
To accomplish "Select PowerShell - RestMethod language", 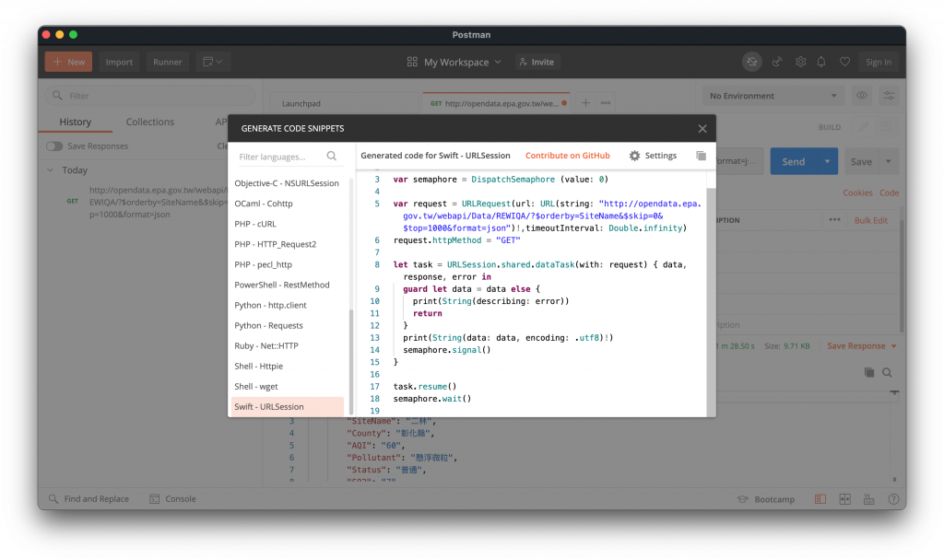I will pos(287,286).
